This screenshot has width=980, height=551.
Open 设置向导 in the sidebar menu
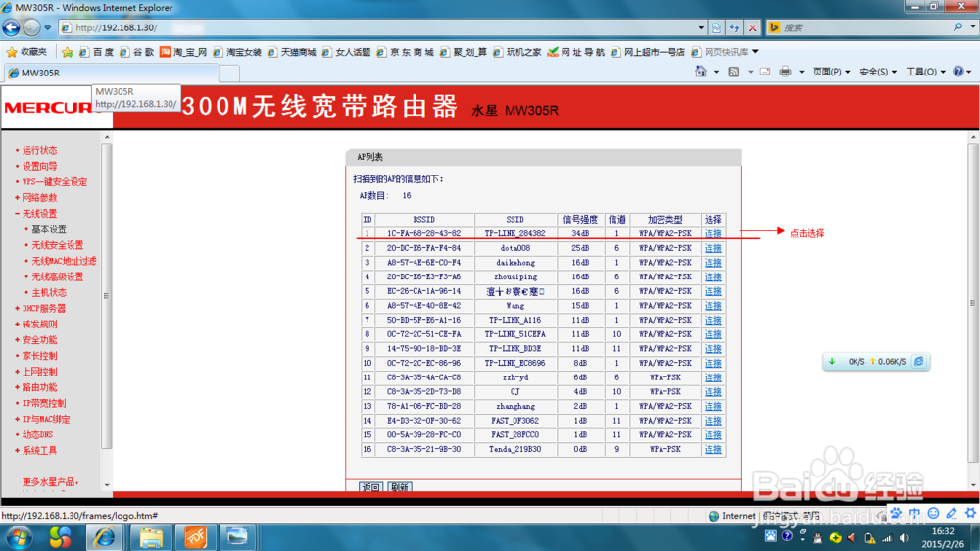39,166
